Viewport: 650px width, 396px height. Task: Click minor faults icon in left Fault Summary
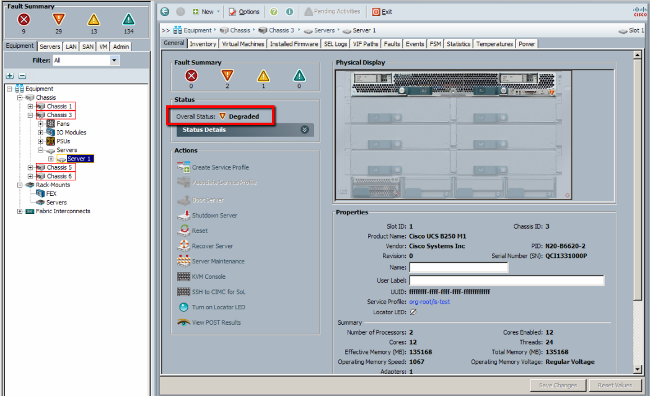click(93, 19)
